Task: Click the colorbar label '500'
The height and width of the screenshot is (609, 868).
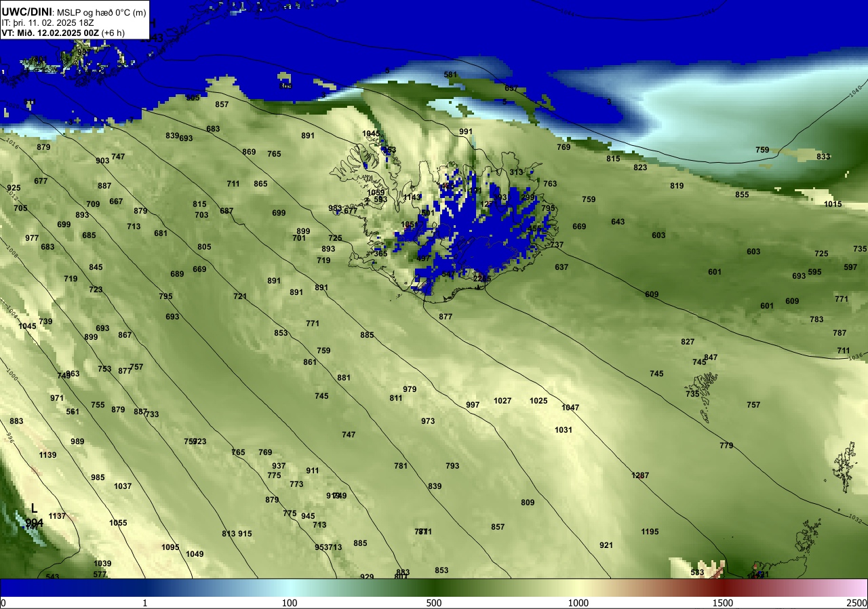Action: tap(434, 603)
